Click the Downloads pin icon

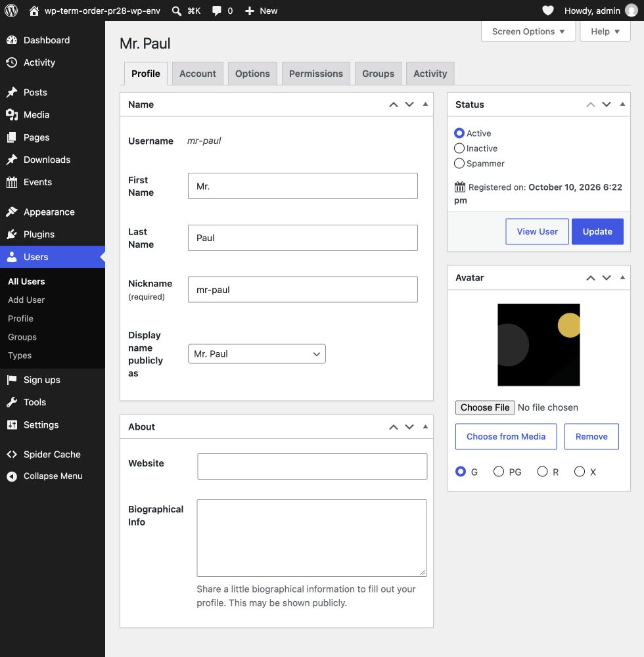click(x=12, y=160)
